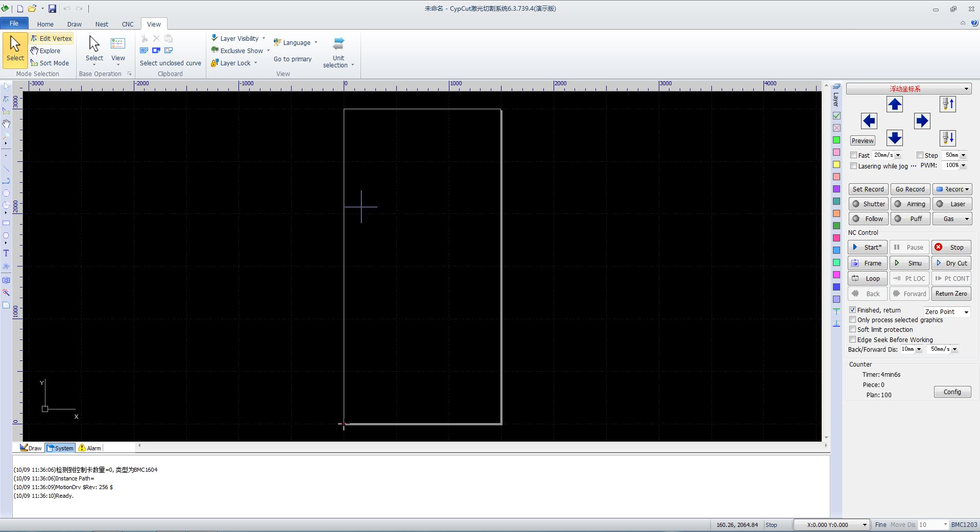
Task: Click the Return Zero button
Action: click(951, 294)
